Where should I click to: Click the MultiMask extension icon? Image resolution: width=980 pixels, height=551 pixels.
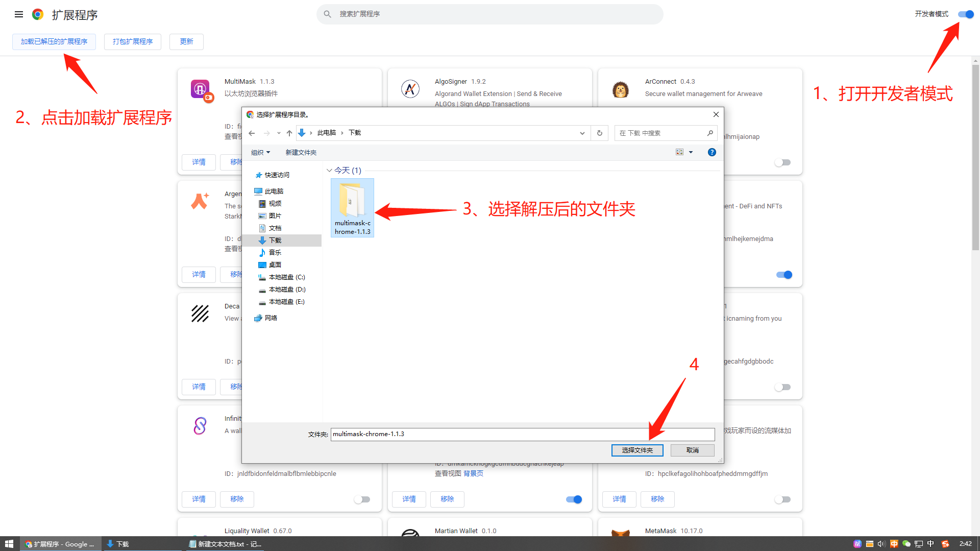coord(201,90)
